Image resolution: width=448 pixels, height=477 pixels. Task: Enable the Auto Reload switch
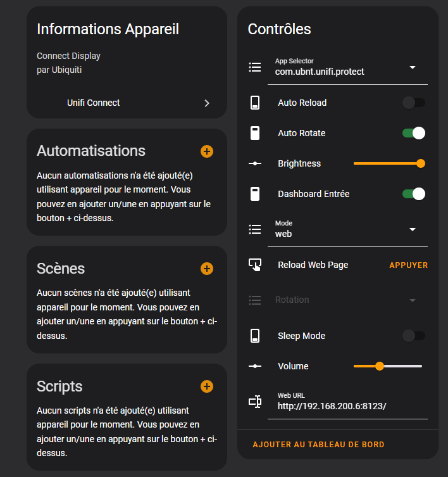414,103
